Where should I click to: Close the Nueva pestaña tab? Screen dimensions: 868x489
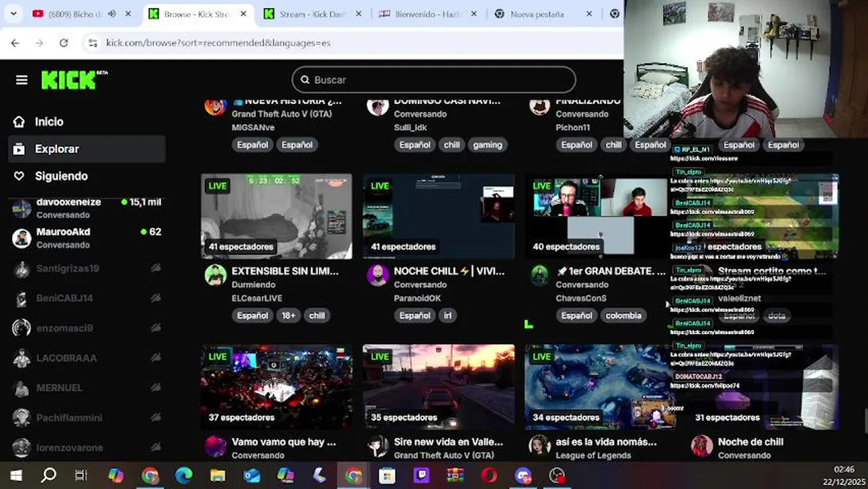[589, 14]
